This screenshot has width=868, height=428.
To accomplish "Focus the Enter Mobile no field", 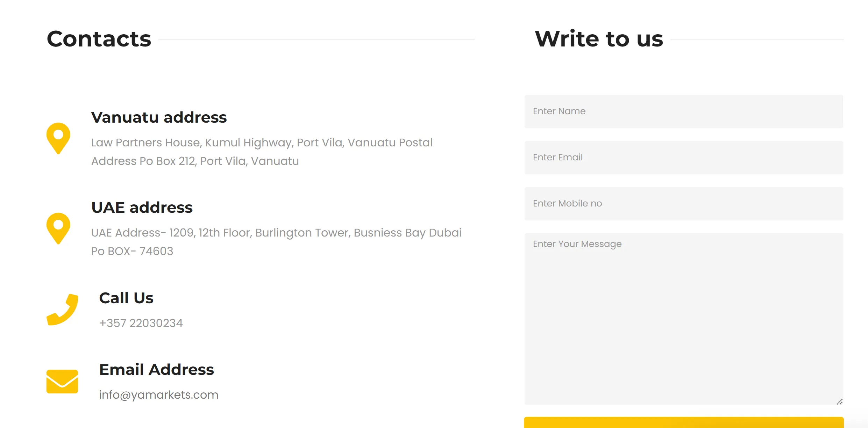I will [684, 203].
